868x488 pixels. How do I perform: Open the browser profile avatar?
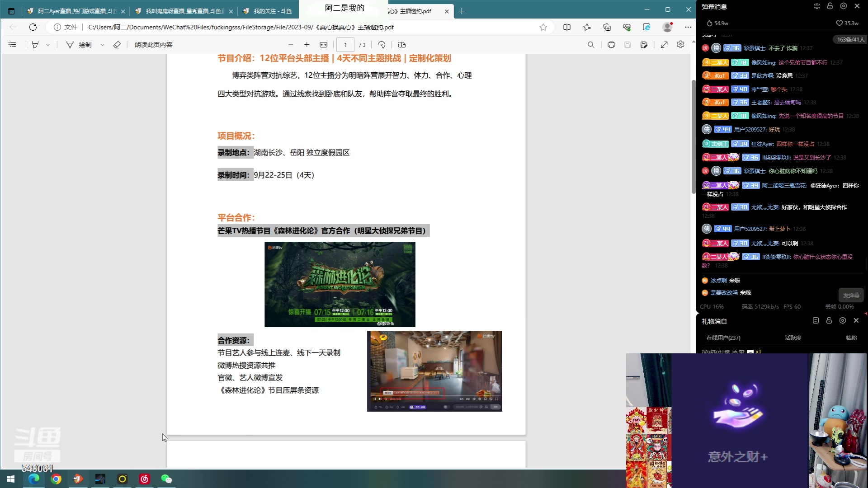(667, 27)
